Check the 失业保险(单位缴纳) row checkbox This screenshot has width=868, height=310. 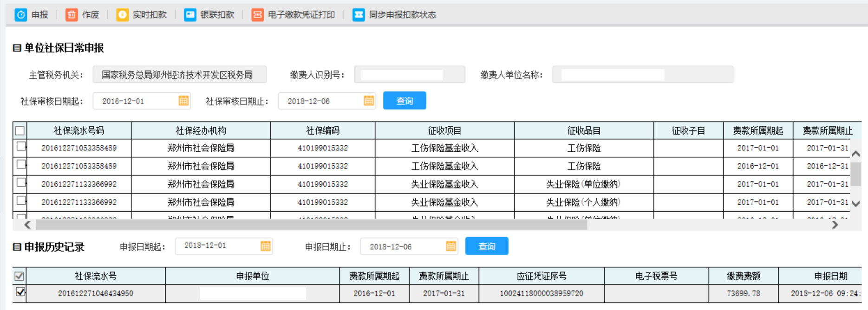click(x=21, y=182)
